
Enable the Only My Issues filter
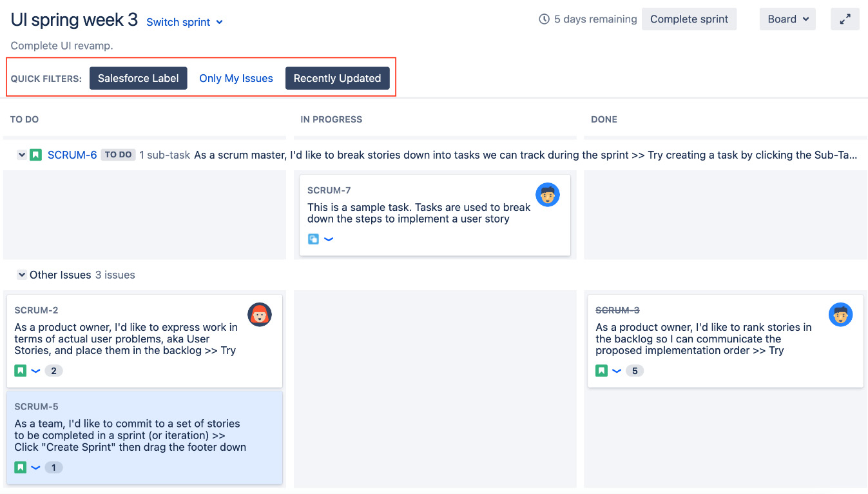[x=236, y=78]
